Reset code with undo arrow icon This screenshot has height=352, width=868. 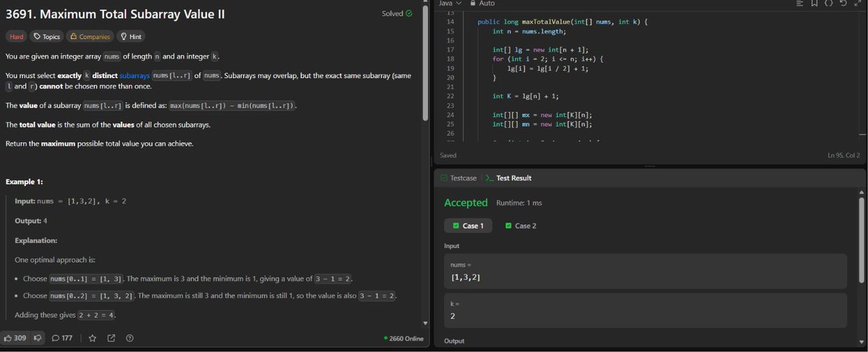click(844, 4)
